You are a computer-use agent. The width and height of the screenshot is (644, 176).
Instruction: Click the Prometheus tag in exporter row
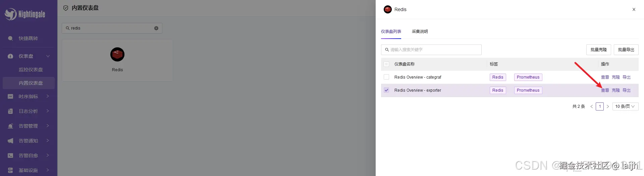[x=528, y=90]
